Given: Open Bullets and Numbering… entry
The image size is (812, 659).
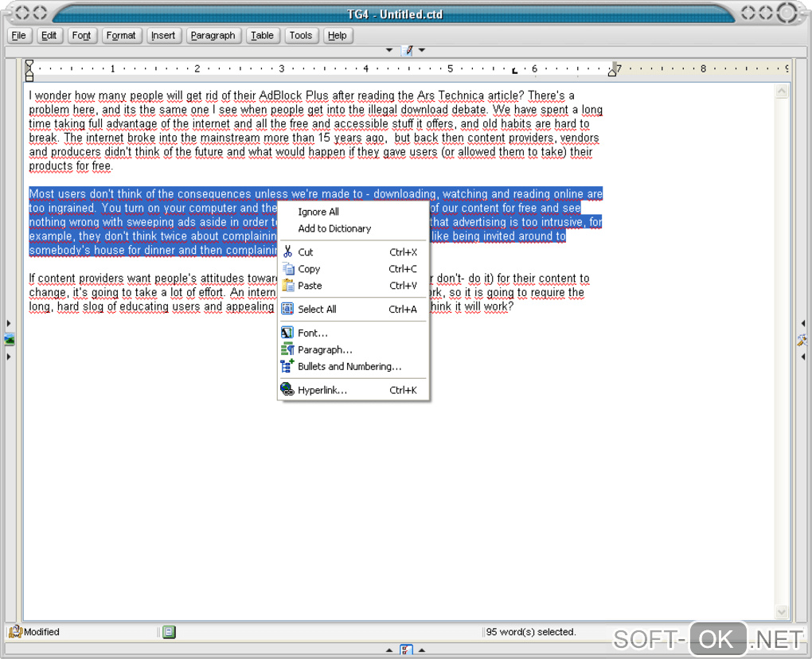Looking at the screenshot, I should pos(353,366).
